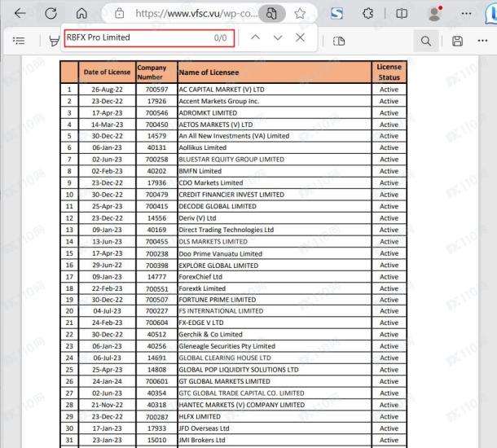
Task: Open the blue S extension icon
Action: tap(336, 13)
